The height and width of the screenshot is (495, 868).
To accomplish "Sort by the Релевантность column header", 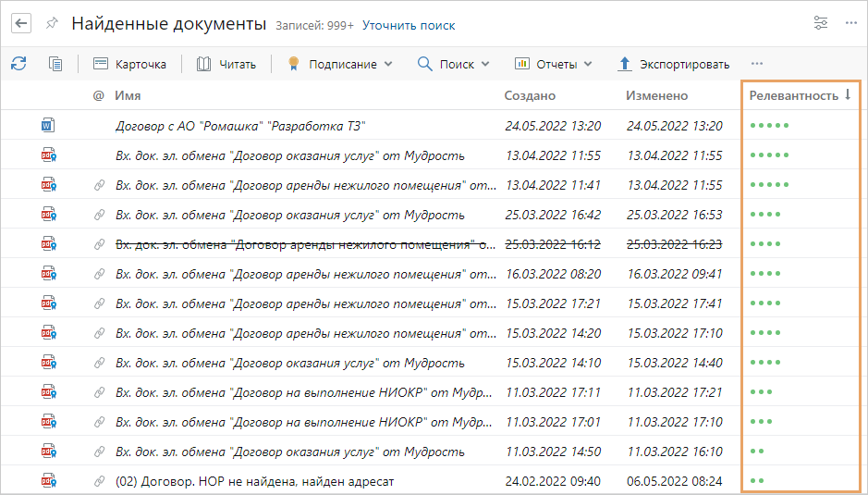I will click(793, 95).
